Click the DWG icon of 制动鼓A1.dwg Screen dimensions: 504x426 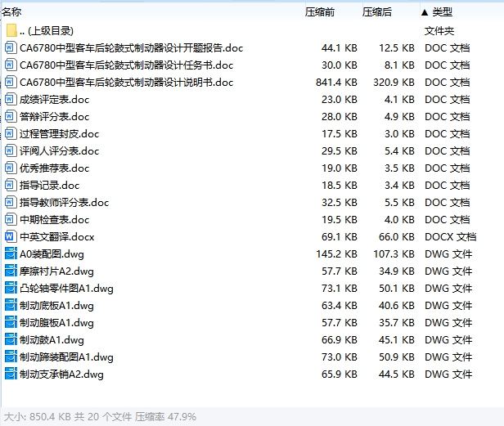[11, 340]
